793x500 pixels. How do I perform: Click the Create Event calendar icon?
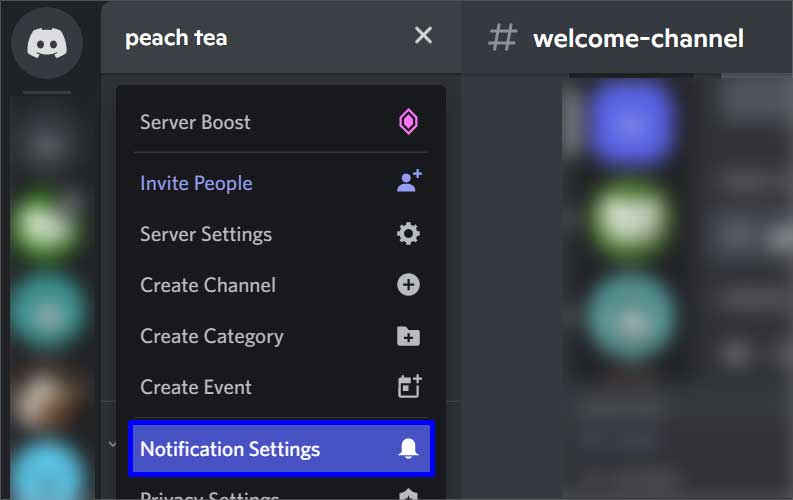pyautogui.click(x=409, y=386)
